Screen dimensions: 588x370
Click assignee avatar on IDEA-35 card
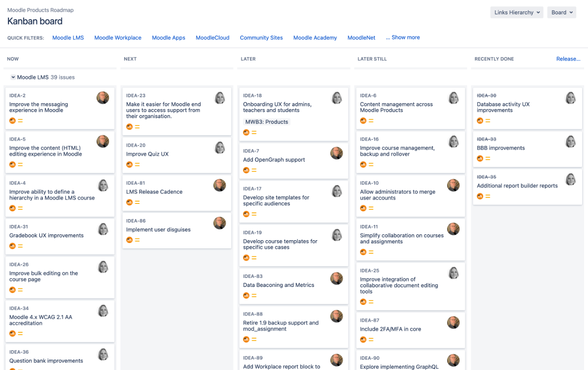click(x=570, y=179)
